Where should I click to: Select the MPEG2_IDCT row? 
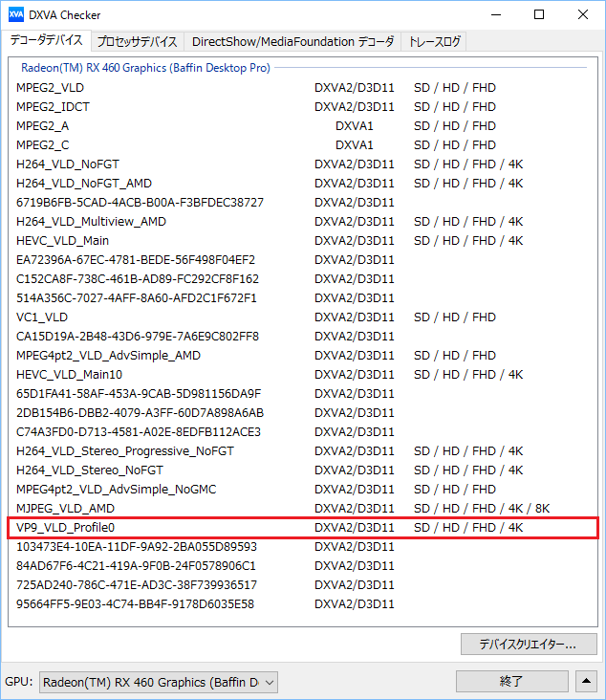click(x=303, y=107)
